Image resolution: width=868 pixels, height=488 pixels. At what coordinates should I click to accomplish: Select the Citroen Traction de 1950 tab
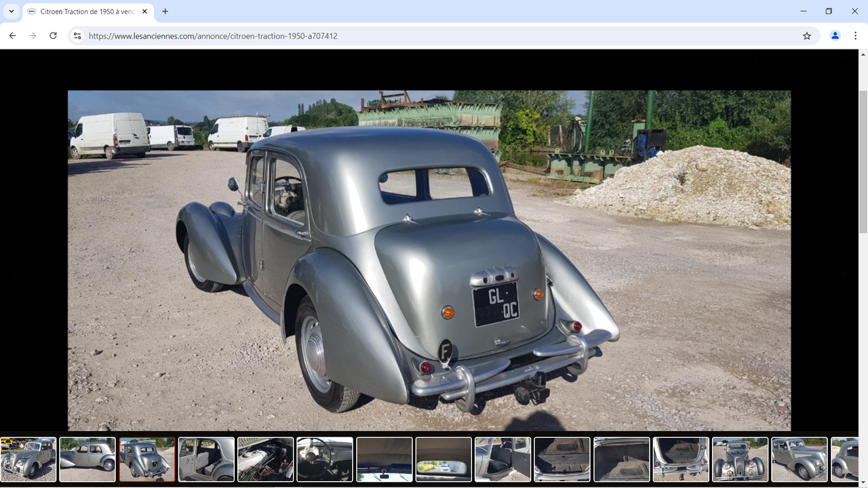click(88, 12)
